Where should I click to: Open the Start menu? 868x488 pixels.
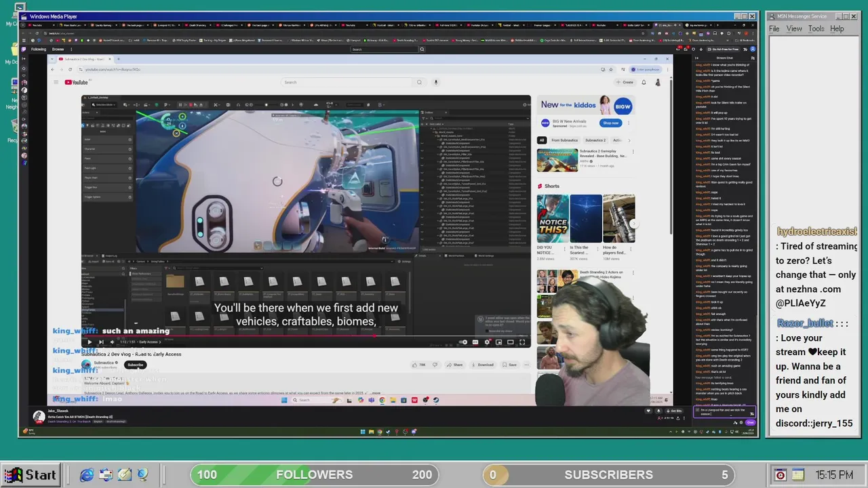point(31,475)
